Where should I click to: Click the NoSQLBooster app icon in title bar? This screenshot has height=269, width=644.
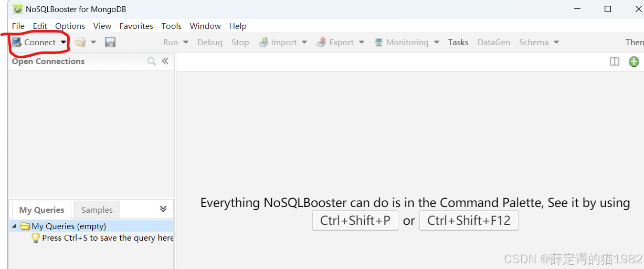coord(18,9)
